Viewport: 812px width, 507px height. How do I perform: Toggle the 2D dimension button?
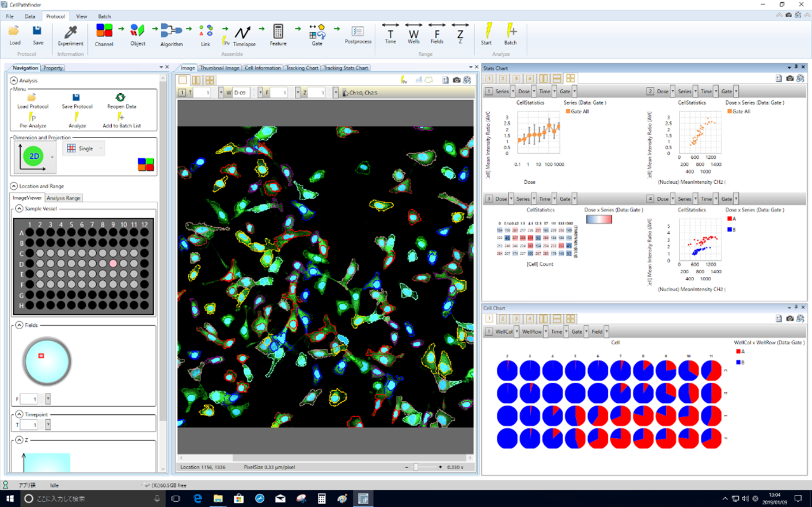[33, 157]
